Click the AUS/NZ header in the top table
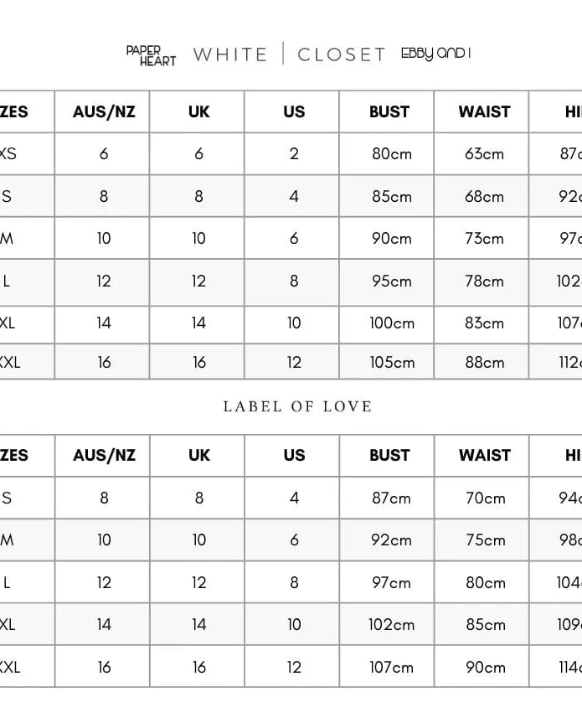The width and height of the screenshot is (582, 728). [x=104, y=111]
